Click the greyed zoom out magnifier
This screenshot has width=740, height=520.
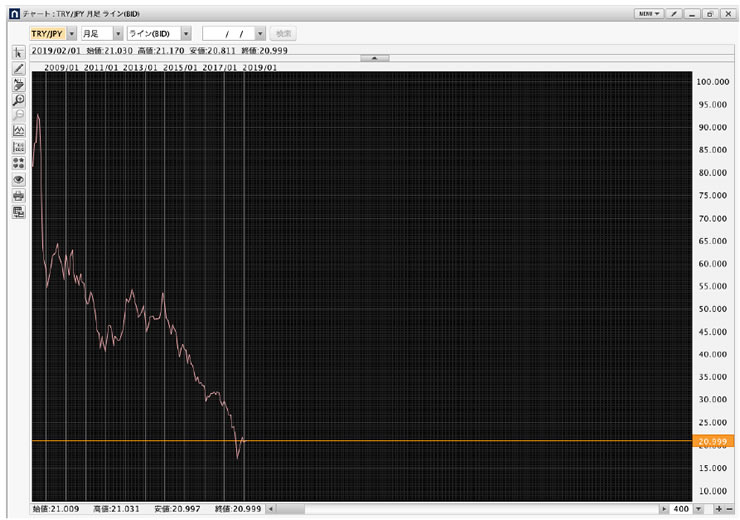[x=18, y=116]
